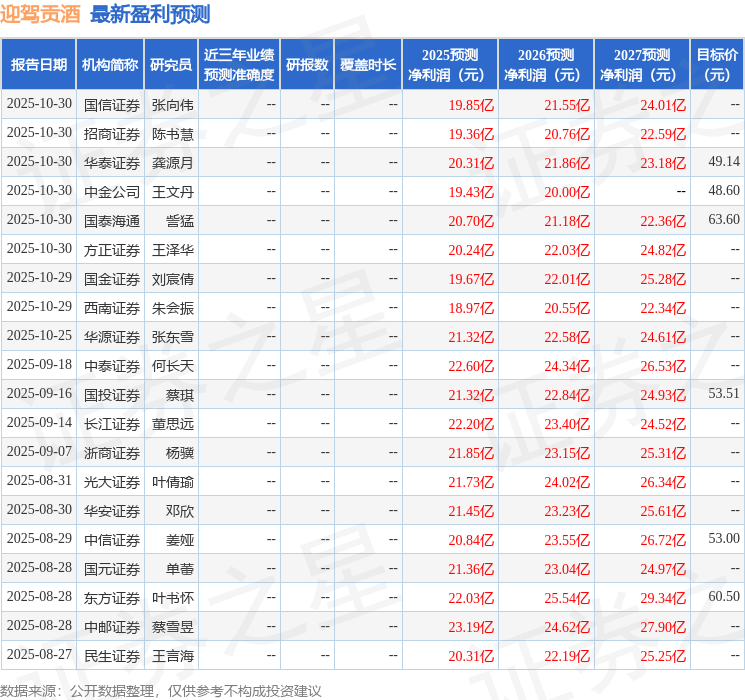Screen dimensions: 745x700
Task: Click 华源证券 institution cell
Action: pyautogui.click(x=112, y=337)
